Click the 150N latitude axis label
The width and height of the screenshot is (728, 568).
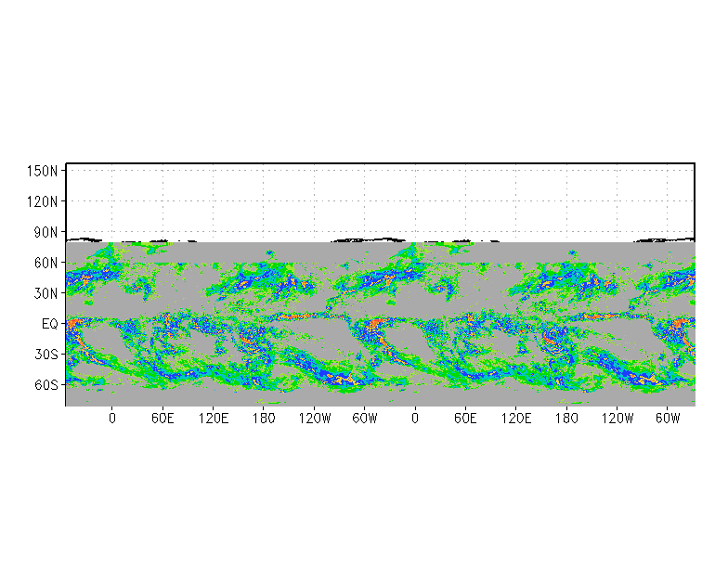pyautogui.click(x=43, y=171)
